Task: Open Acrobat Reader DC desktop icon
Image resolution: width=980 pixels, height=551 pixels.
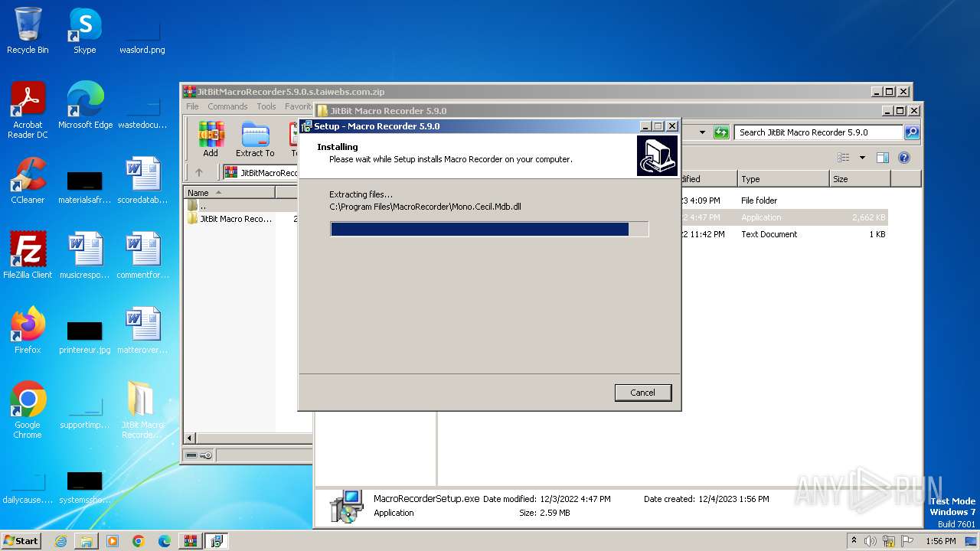Action: pos(28,110)
